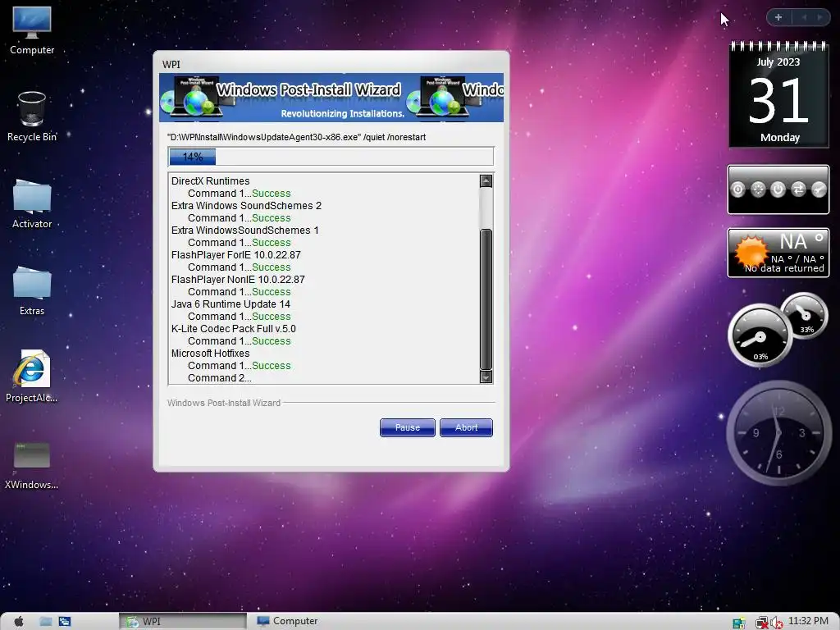Click first round button in control gadget
The width and height of the screenshot is (840, 630).
(x=737, y=189)
